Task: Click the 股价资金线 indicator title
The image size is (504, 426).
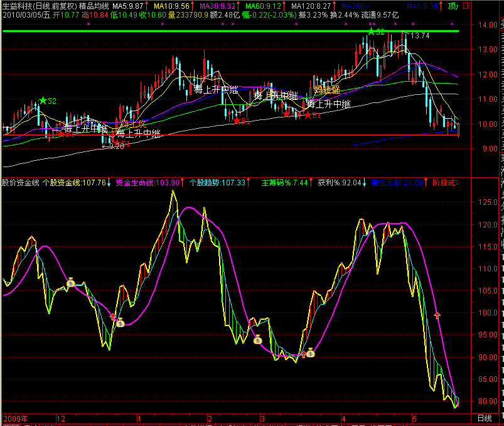Action: pos(21,183)
